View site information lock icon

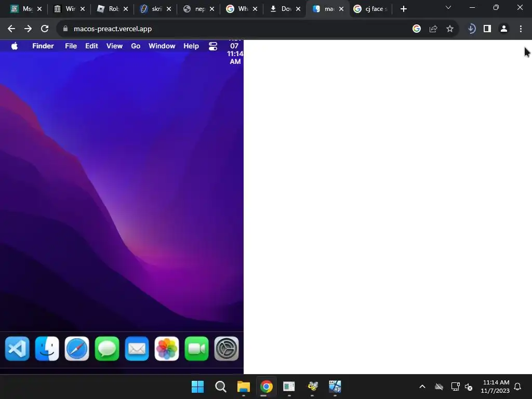coord(65,29)
